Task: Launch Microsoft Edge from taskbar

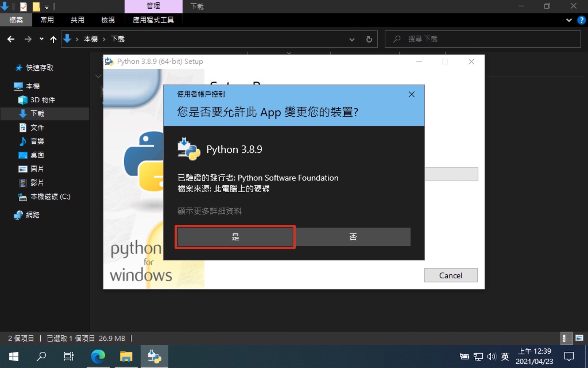Action: pyautogui.click(x=98, y=356)
